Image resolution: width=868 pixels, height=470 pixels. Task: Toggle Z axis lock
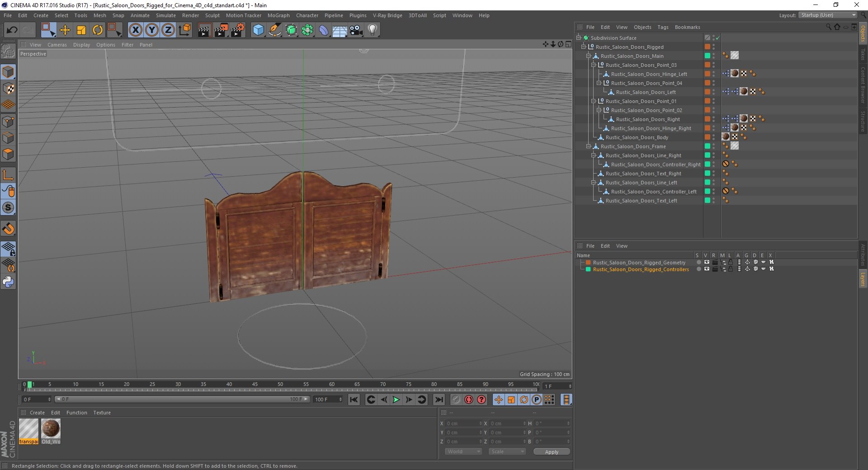tap(168, 30)
